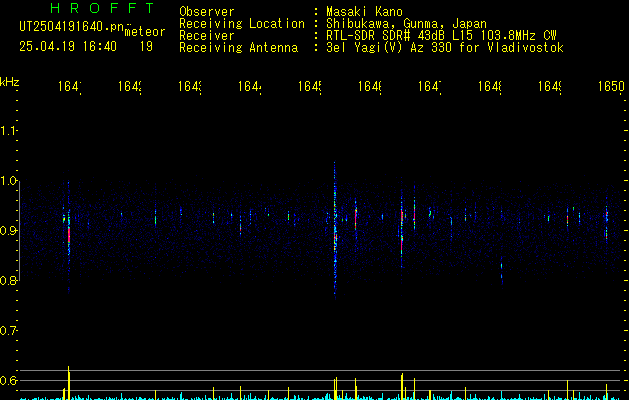Click the 1645 time axis label
The height and width of the screenshot is (400, 629).
click(x=310, y=86)
